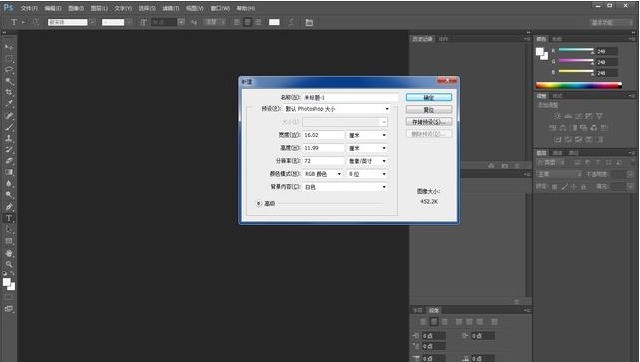Open the Layer menu
640x362 pixels.
tap(99, 8)
